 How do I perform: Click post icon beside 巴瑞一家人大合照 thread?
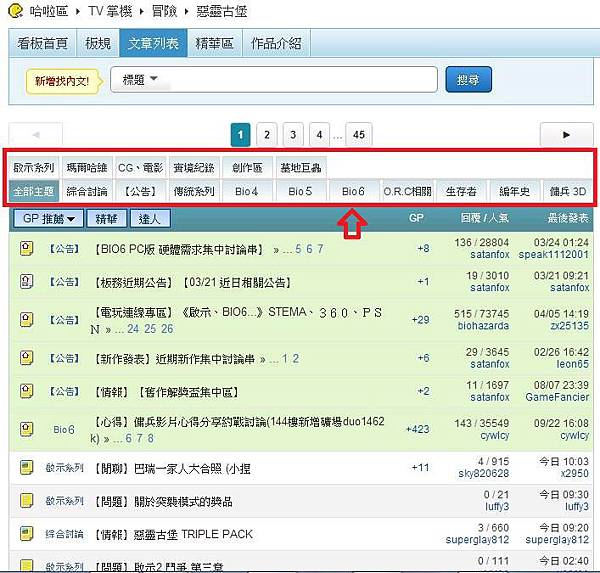(27, 468)
